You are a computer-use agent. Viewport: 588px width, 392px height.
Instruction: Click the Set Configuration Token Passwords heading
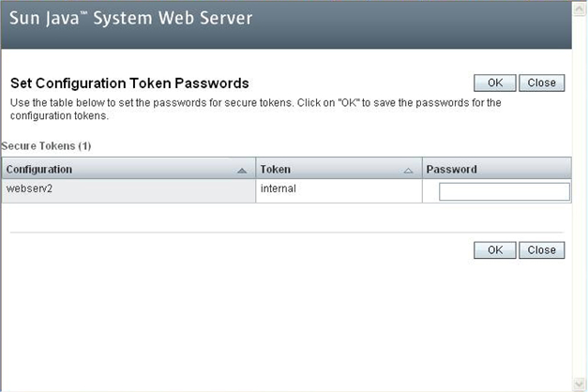129,83
